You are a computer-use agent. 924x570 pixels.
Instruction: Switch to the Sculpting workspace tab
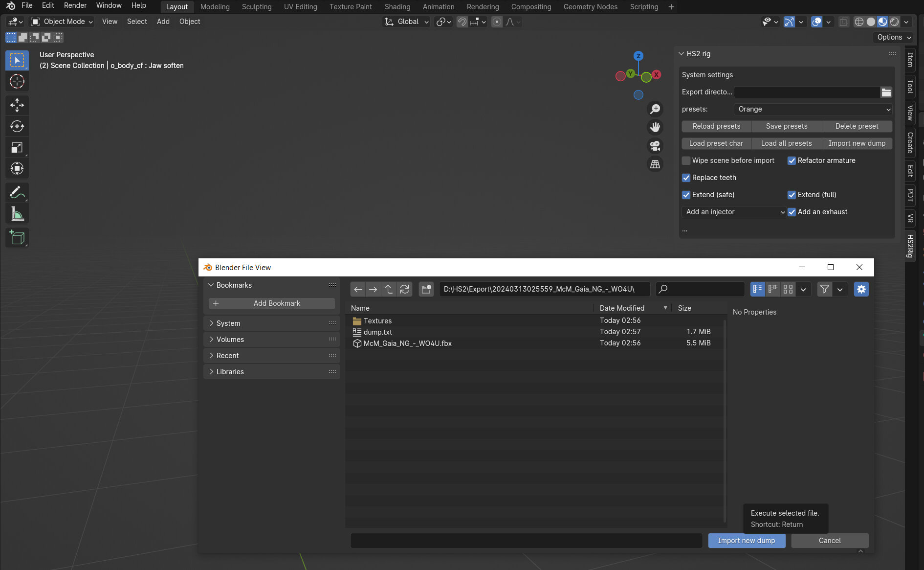(257, 7)
